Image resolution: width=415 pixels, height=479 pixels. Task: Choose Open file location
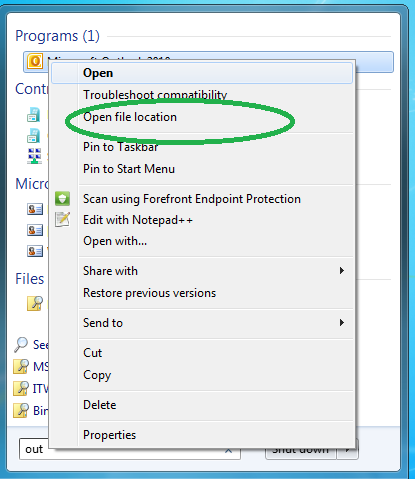pyautogui.click(x=130, y=117)
